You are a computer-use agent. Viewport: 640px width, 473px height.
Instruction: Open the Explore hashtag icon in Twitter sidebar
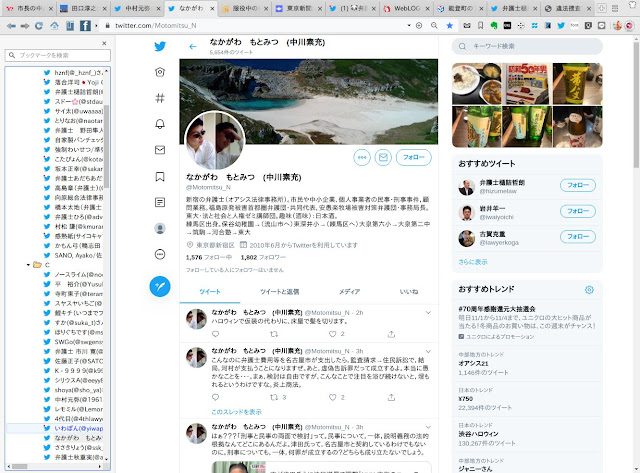point(160,98)
